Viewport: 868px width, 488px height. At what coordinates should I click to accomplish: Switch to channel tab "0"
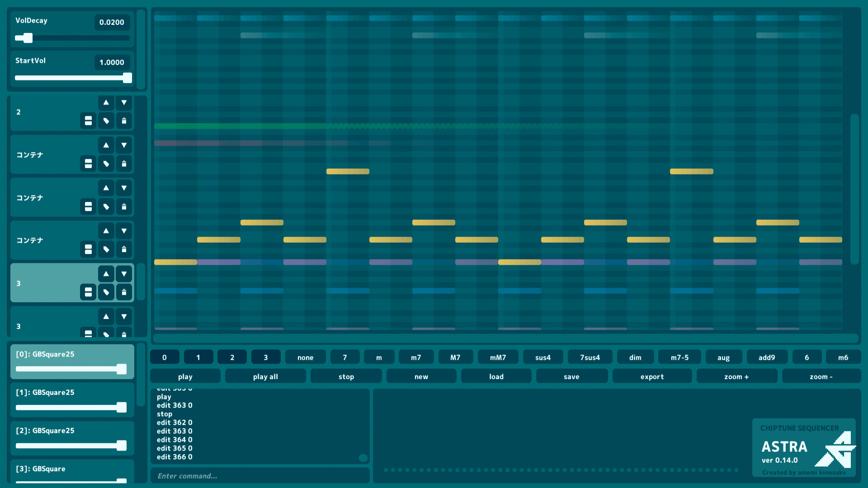click(x=165, y=357)
